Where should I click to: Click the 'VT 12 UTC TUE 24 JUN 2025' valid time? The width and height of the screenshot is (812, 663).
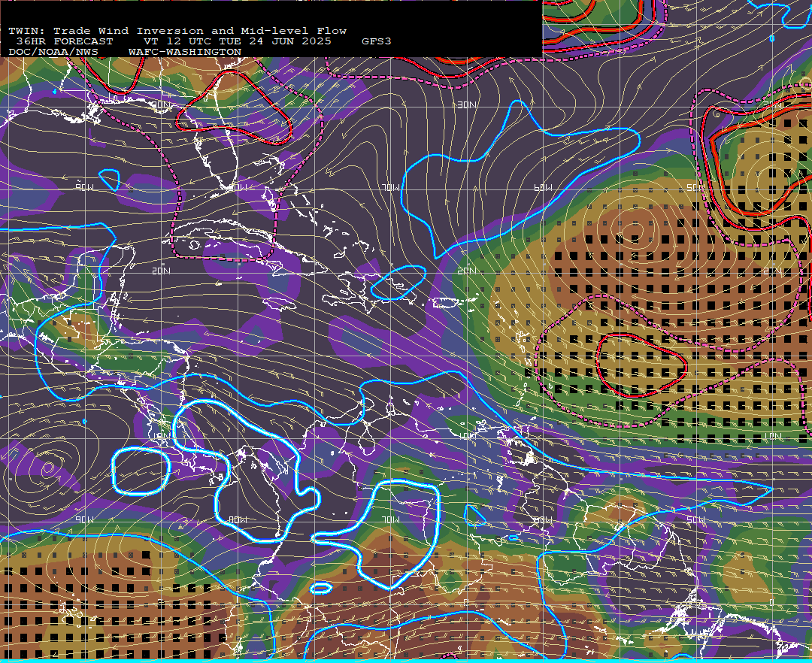[x=237, y=41]
